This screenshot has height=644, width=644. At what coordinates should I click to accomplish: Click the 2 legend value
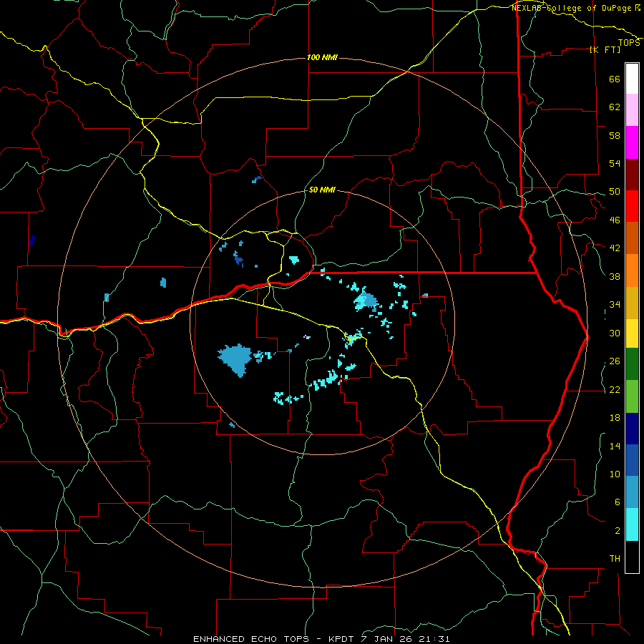tap(617, 531)
